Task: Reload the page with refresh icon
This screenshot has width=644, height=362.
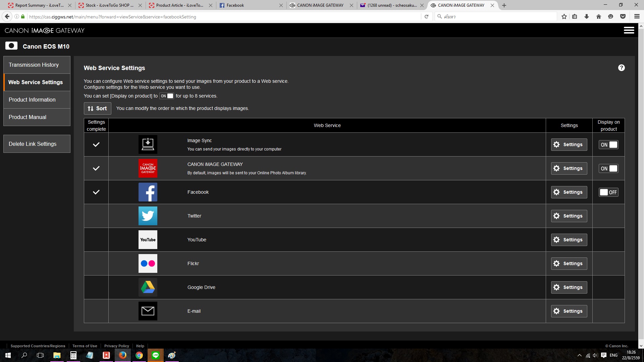Action: [x=426, y=16]
